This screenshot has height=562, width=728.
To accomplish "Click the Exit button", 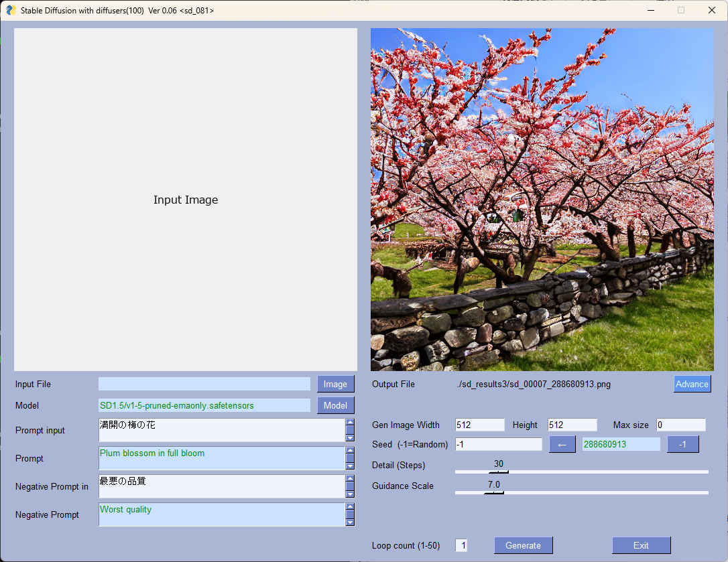I will click(640, 545).
